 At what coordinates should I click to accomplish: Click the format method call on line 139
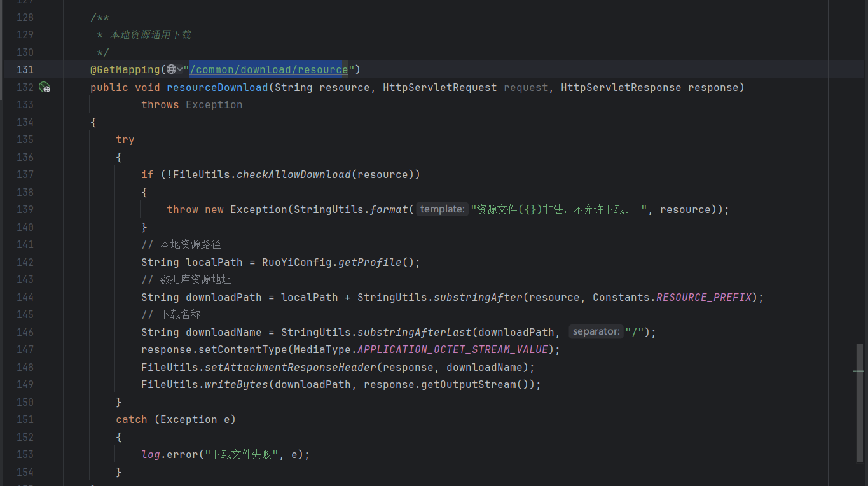(x=389, y=209)
